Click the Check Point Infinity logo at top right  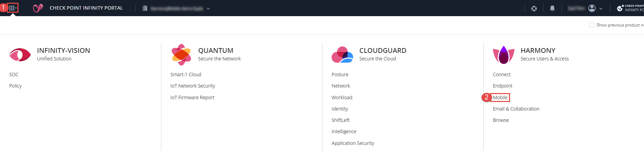[x=630, y=8]
